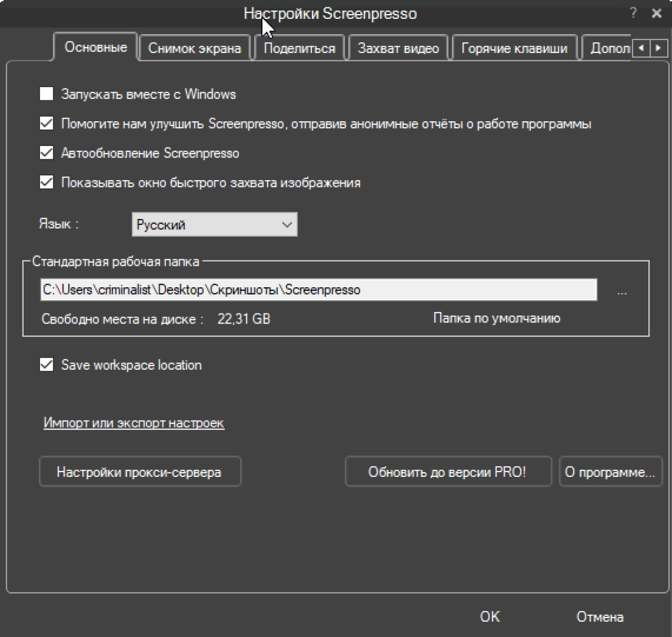Switch to the 'Основные' tab
Image resolution: width=672 pixels, height=637 pixels.
[x=96, y=47]
